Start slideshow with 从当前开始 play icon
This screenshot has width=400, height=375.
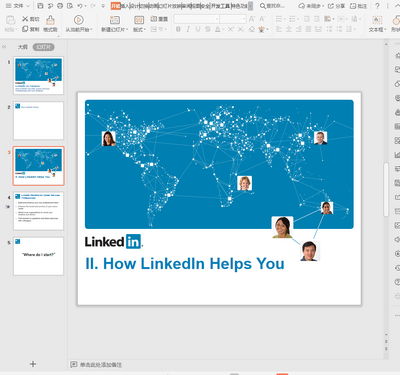pyautogui.click(x=79, y=20)
